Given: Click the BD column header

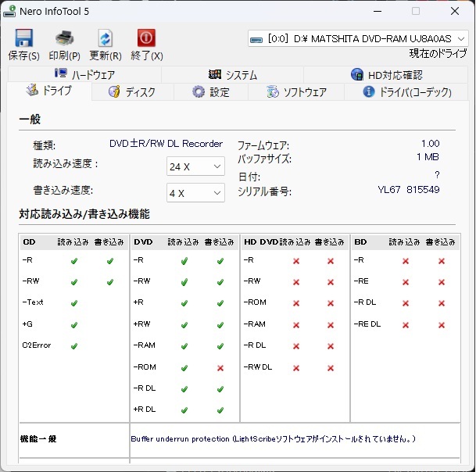Looking at the screenshot, I should pyautogui.click(x=360, y=242).
